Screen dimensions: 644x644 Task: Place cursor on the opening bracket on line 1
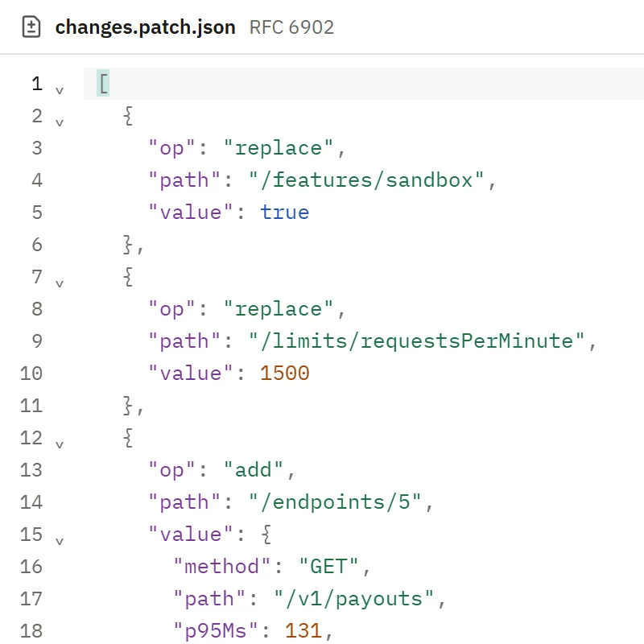104,84
